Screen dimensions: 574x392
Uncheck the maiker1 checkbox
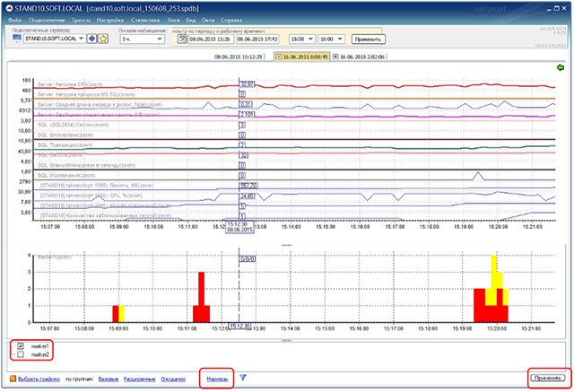pyautogui.click(x=21, y=345)
